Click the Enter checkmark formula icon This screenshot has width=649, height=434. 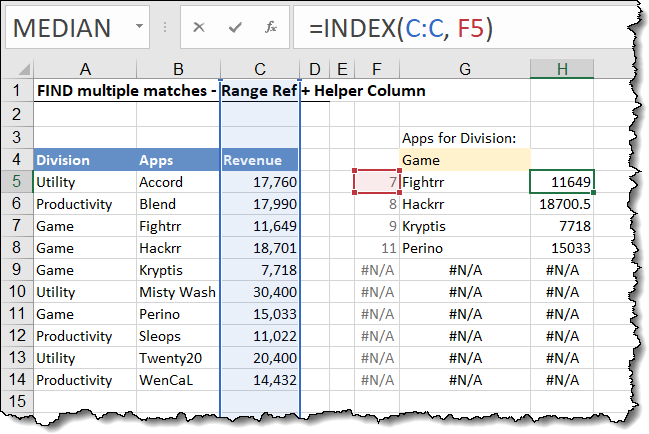point(234,28)
